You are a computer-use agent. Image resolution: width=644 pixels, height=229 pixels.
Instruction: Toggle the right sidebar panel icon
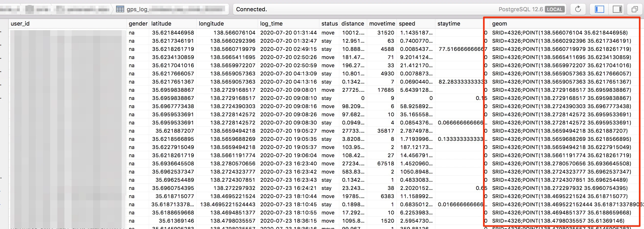click(617, 9)
